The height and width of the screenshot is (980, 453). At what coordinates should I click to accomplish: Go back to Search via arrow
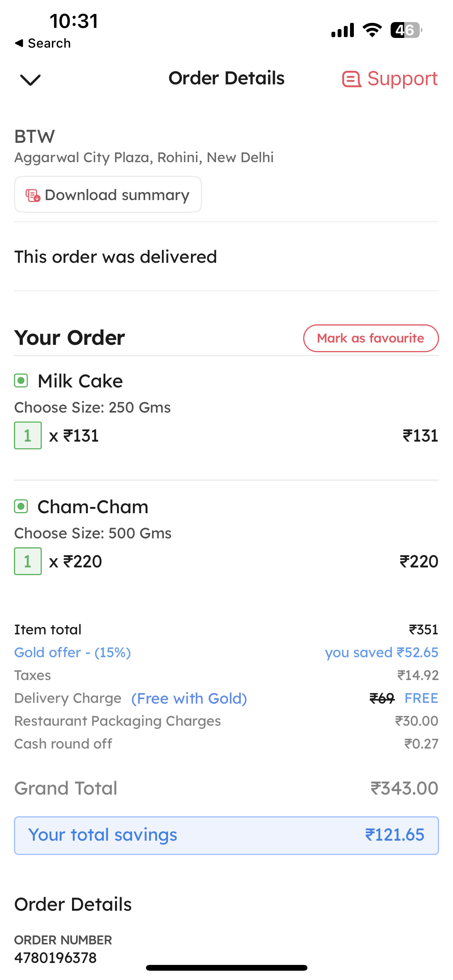click(x=19, y=43)
